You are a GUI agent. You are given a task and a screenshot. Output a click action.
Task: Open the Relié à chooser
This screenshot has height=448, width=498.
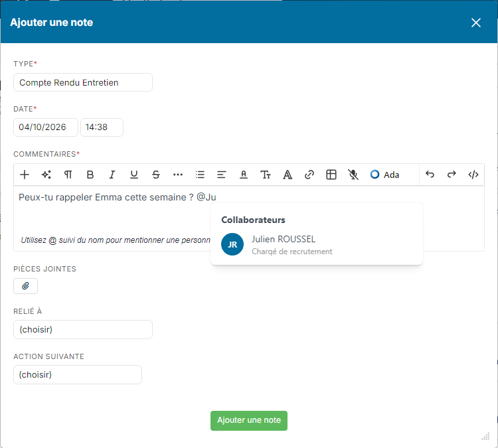tap(83, 330)
